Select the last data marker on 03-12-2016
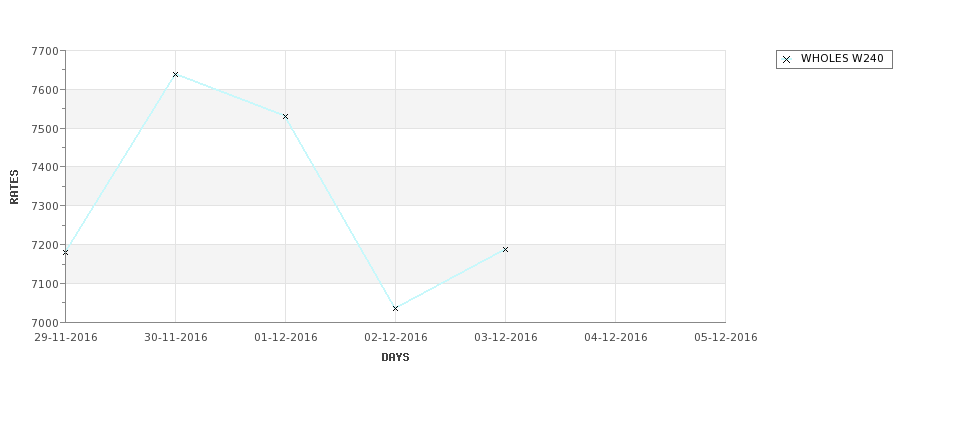The image size is (975, 429). [506, 250]
